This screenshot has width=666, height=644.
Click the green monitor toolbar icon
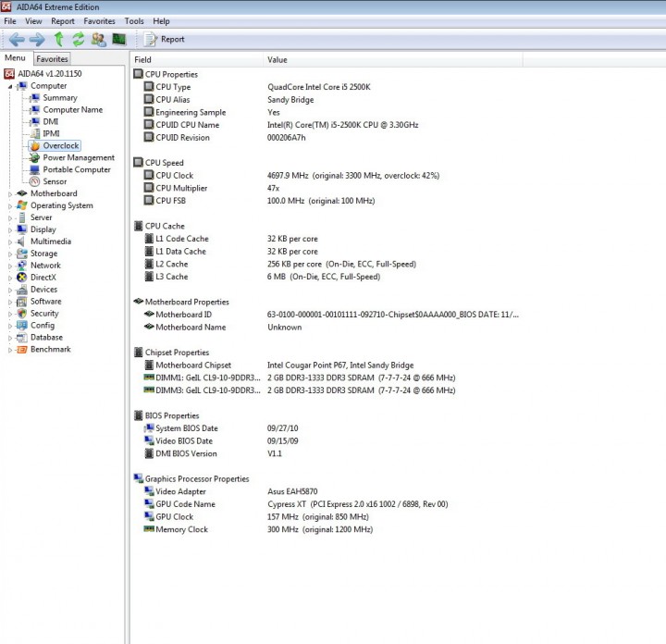(x=119, y=40)
